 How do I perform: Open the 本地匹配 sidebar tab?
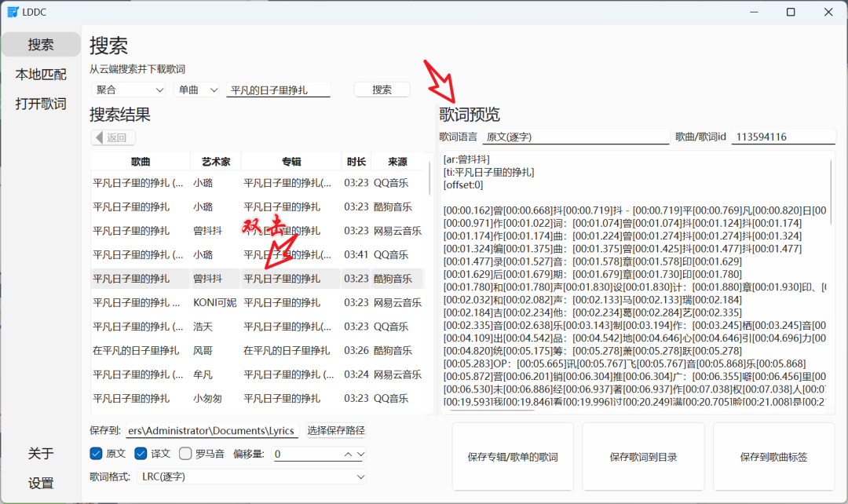41,74
